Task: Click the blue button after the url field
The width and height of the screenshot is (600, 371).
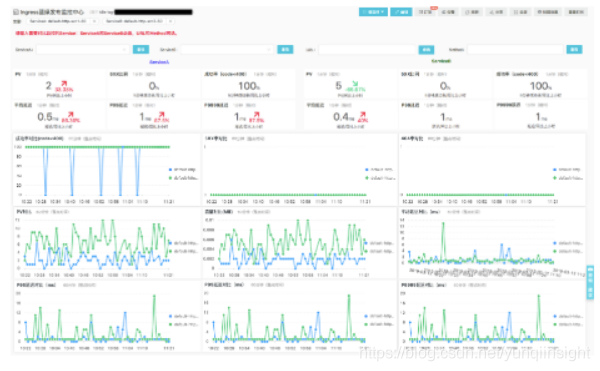Action: coord(426,49)
